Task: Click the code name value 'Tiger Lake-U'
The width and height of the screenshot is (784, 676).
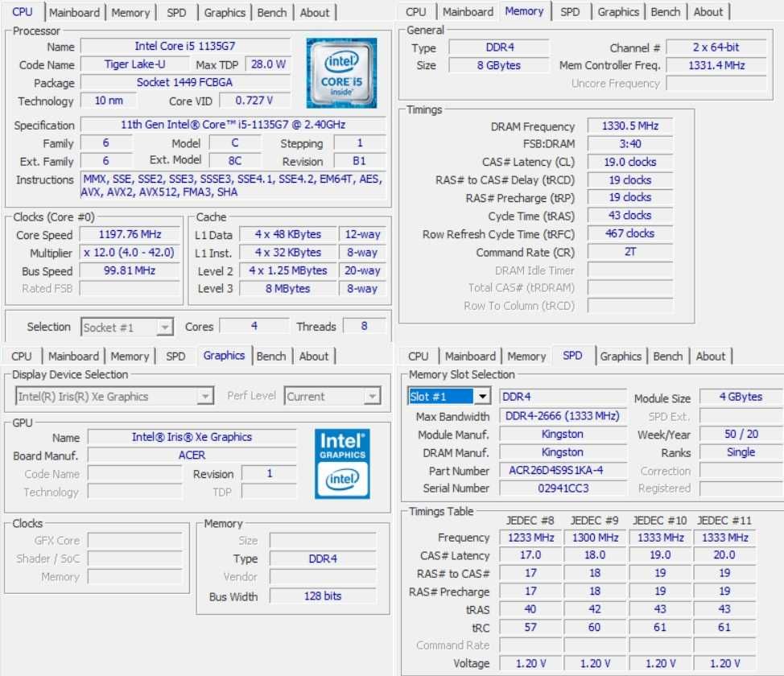Action: (134, 64)
